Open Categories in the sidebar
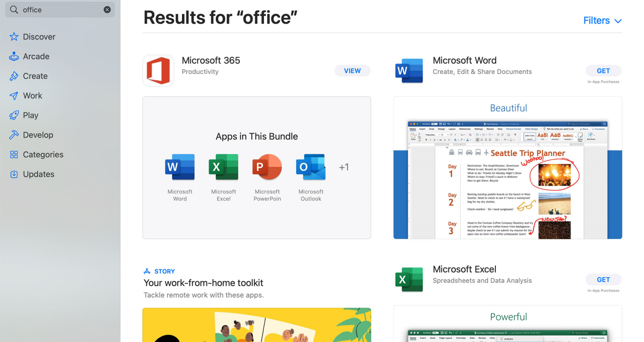The image size is (644, 342). point(43,155)
